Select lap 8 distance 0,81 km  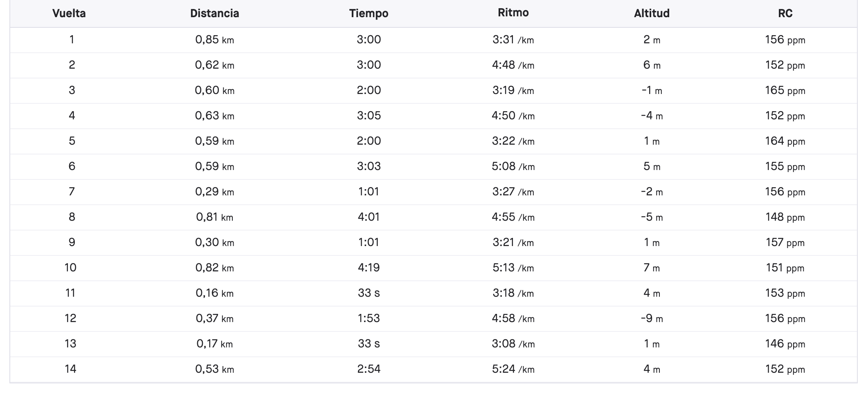214,217
